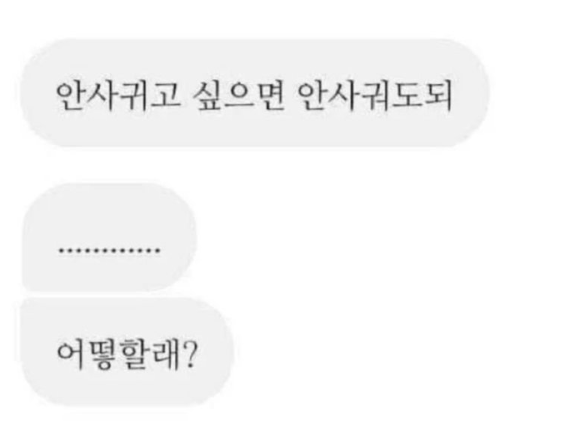Click the '래' character before the question mark
This screenshot has height=431, width=588.
pos(168,355)
